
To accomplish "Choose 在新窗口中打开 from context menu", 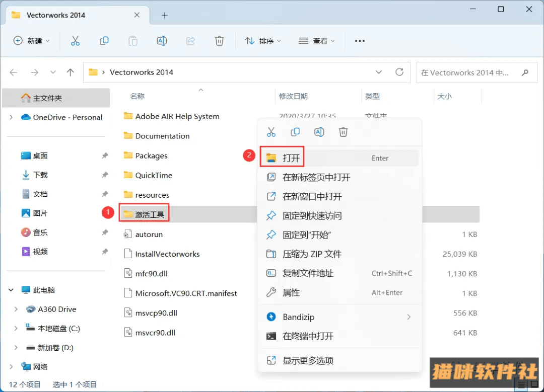I will pos(339,197).
